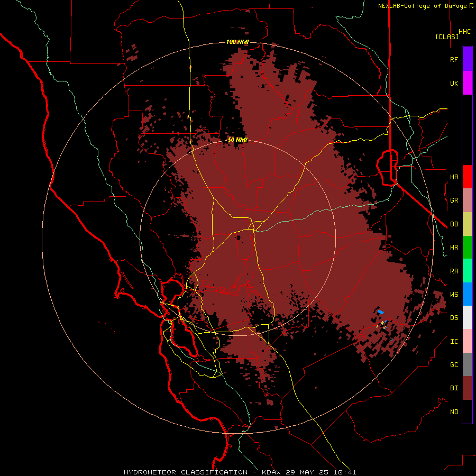
Task: Click the blue wet snow echo on map
Action: tap(380, 312)
